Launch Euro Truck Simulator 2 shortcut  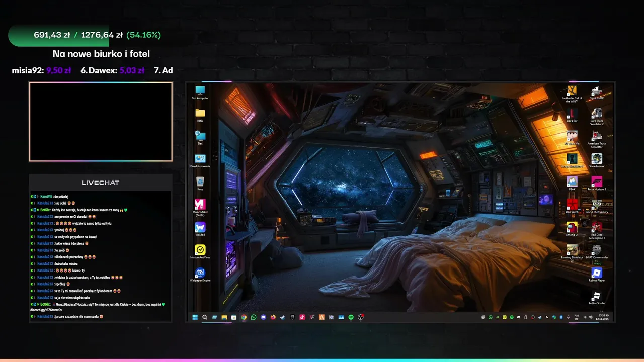(597, 117)
